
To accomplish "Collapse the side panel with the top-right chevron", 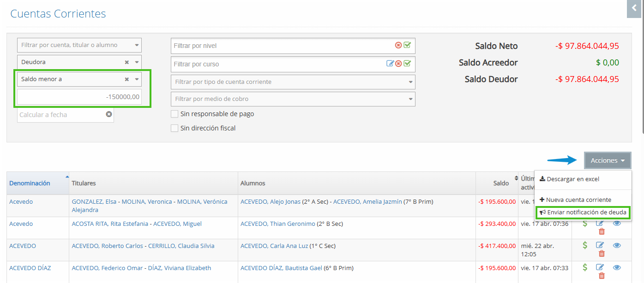I will click(634, 8).
